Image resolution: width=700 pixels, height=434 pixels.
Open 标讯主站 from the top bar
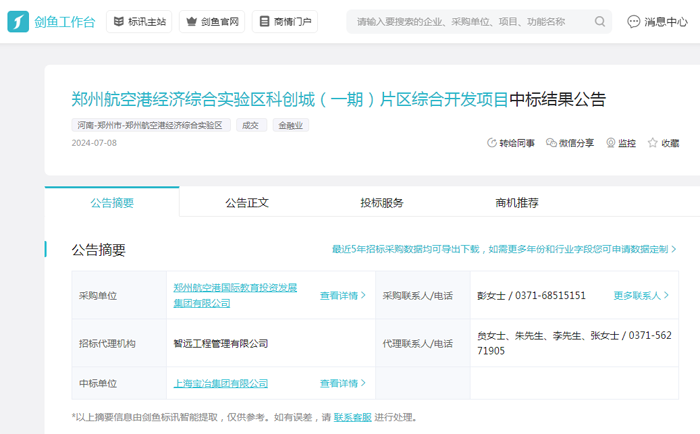[138, 21]
